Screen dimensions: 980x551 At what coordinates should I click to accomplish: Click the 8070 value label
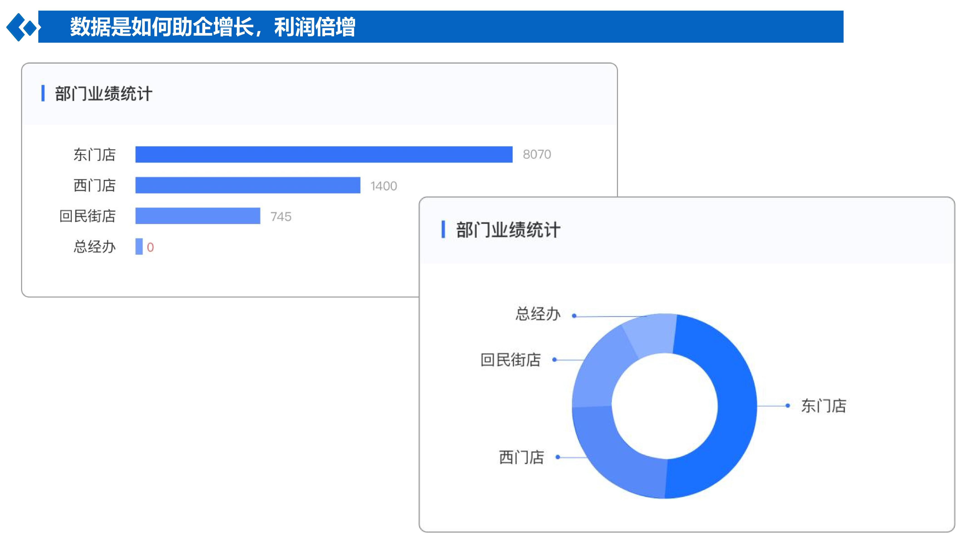[x=537, y=154]
